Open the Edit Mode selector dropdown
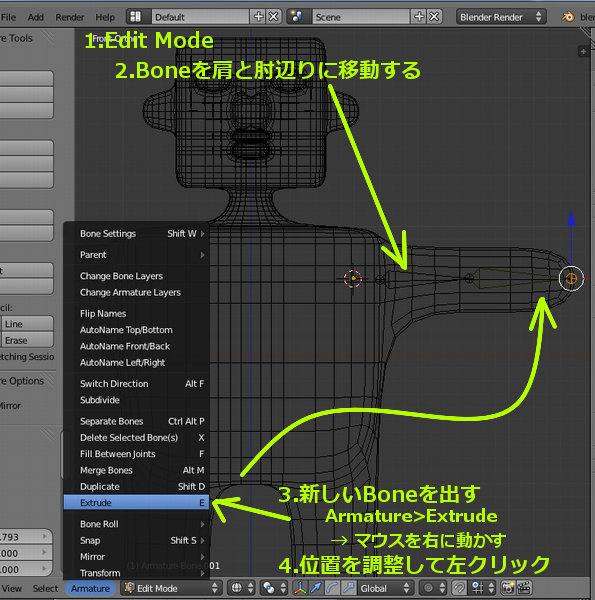Screen dimensions: 595x600 click(171, 588)
